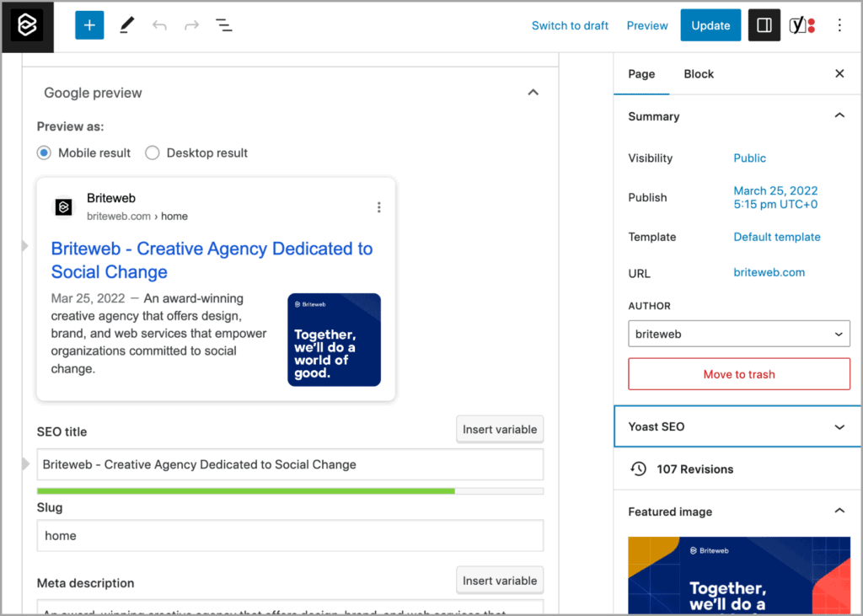Open the AUTHOR dropdown set to briteweb
The image size is (863, 616).
738,334
